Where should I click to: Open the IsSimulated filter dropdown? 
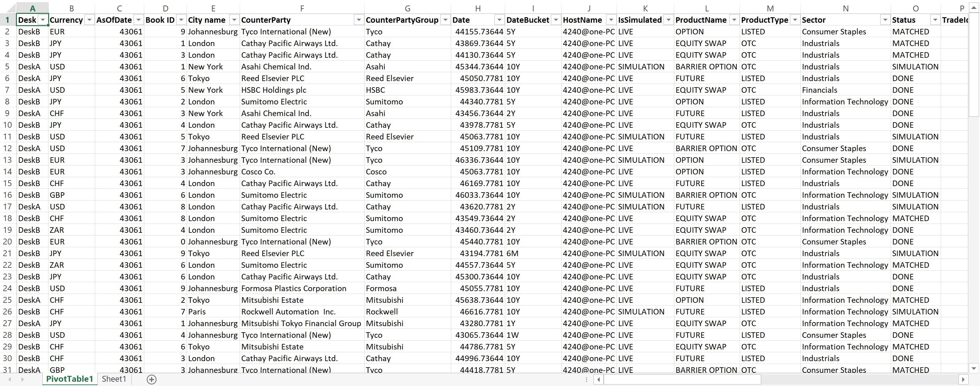(668, 19)
